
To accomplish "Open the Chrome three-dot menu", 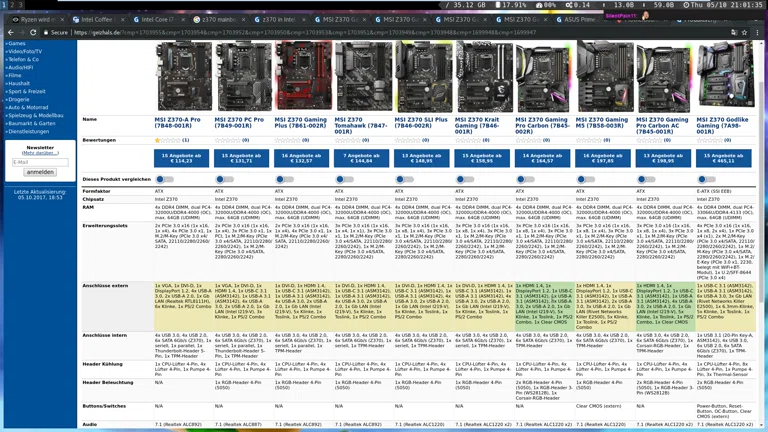I will [757, 32].
